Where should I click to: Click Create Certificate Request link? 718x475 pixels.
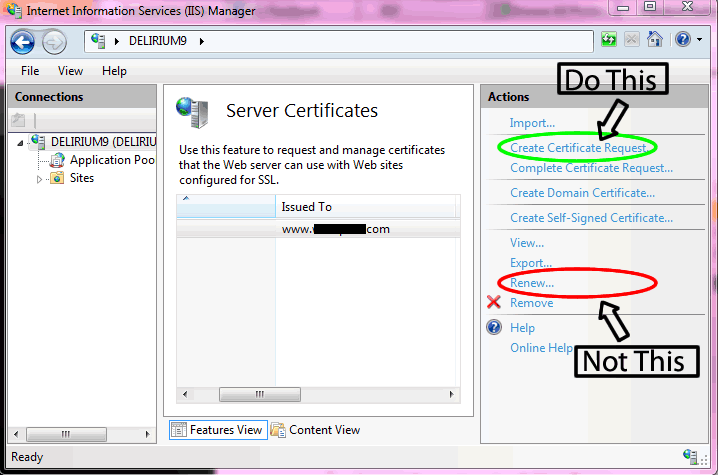[x=578, y=148]
